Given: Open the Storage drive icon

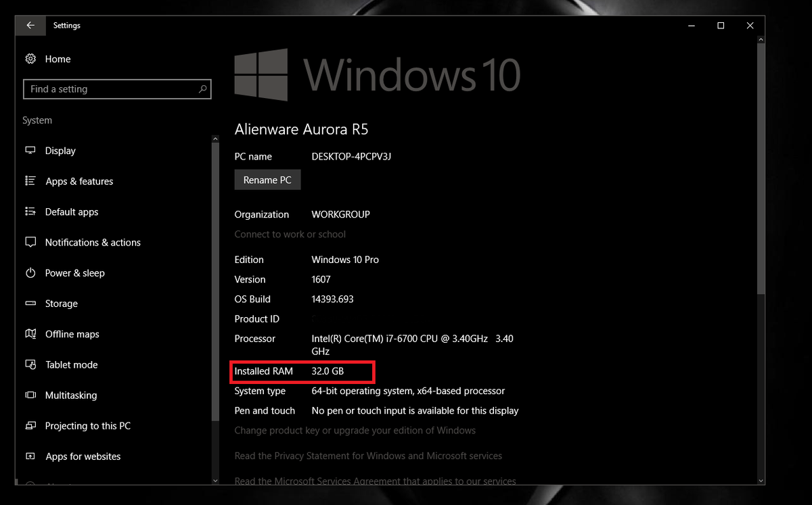Looking at the screenshot, I should pos(30,304).
